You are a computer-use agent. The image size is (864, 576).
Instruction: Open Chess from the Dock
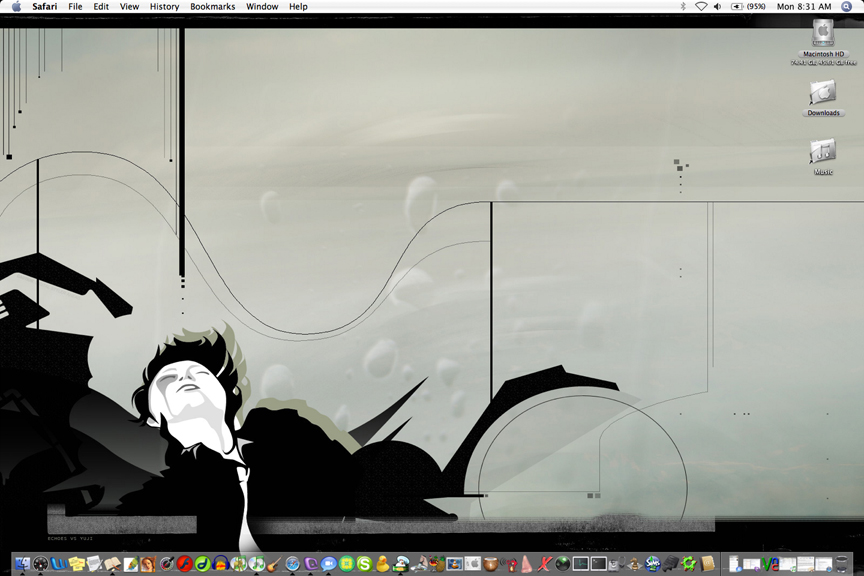point(634,564)
